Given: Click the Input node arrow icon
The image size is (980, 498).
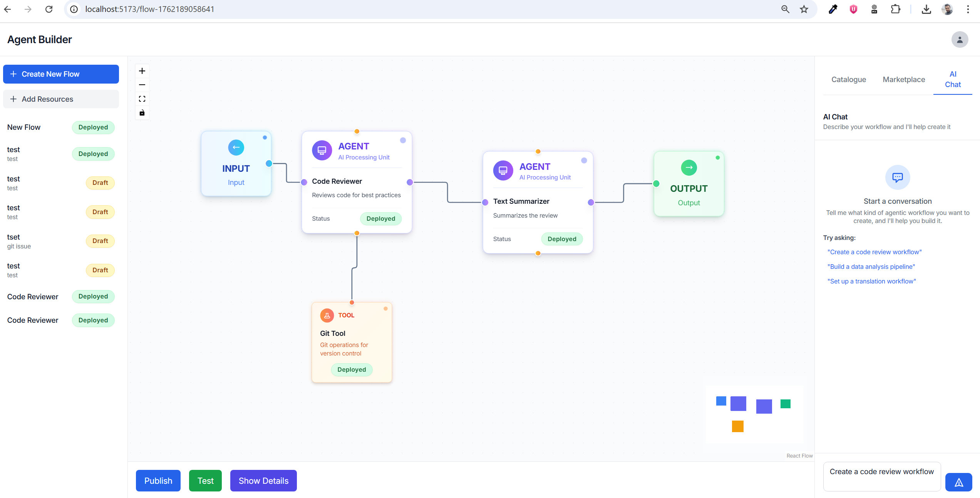Looking at the screenshot, I should [236, 147].
